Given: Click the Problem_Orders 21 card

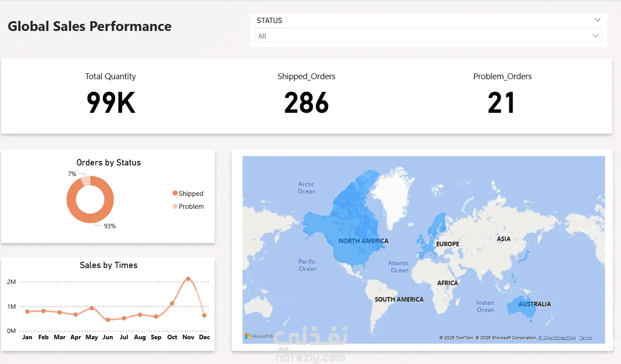Looking at the screenshot, I should tap(502, 96).
